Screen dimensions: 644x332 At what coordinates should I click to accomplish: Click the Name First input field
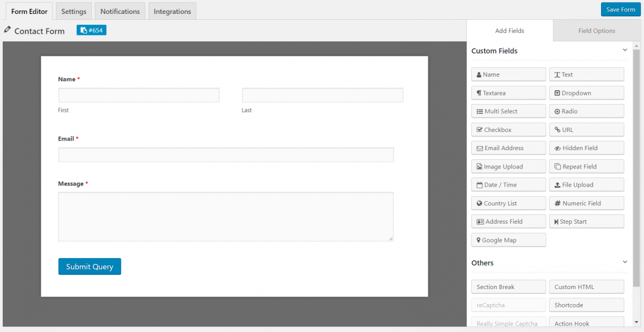click(138, 95)
